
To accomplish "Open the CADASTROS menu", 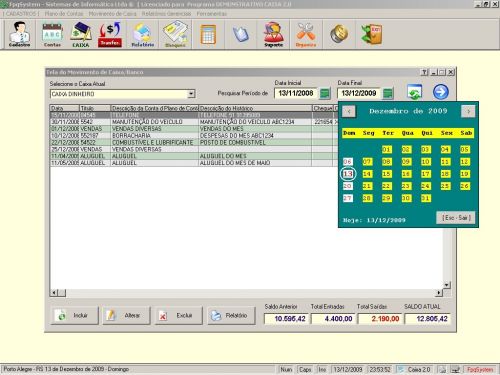I will (x=22, y=14).
